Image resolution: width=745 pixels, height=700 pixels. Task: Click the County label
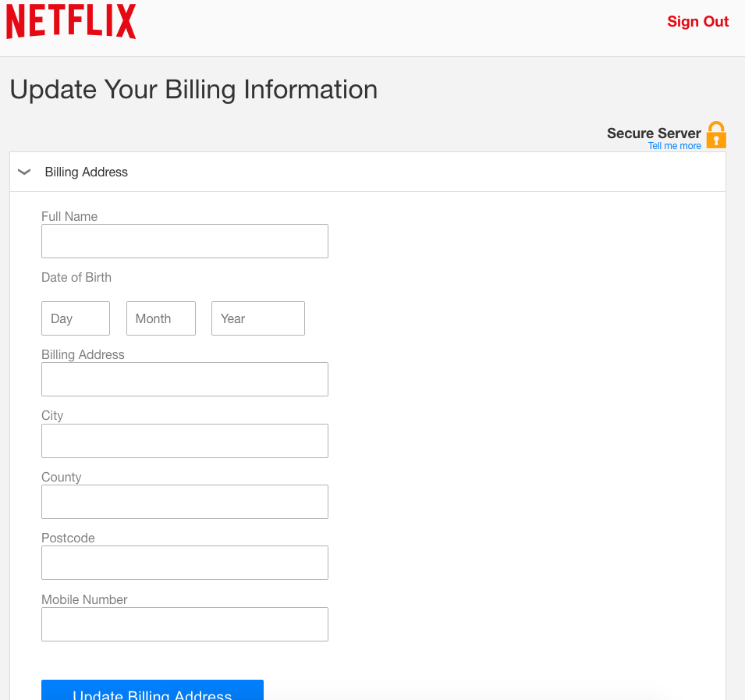[62, 477]
